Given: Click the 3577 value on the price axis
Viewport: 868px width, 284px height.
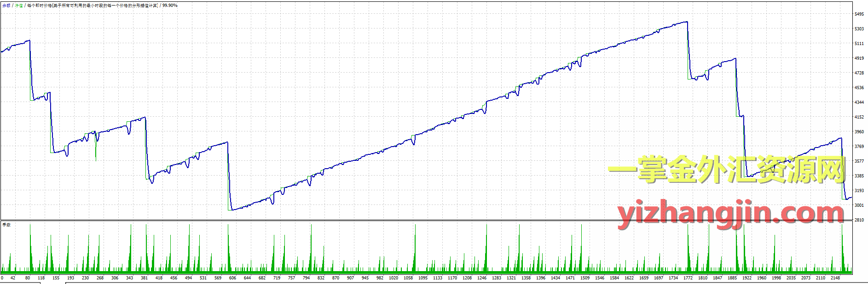Looking at the screenshot, I should (x=859, y=161).
